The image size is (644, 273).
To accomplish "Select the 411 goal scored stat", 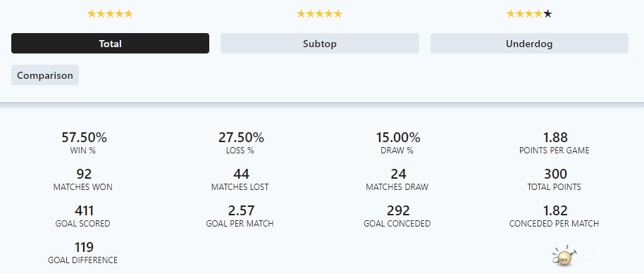I will coord(84,210).
